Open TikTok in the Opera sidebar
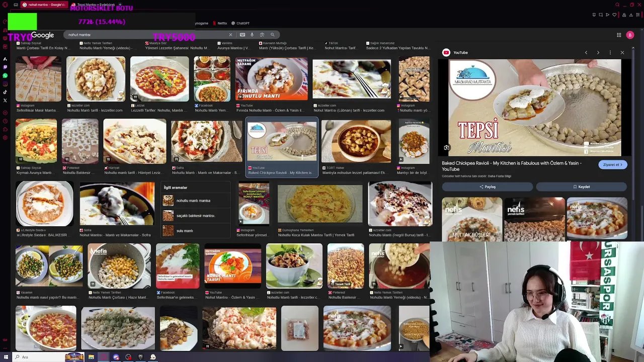The image size is (644, 362). [5, 92]
